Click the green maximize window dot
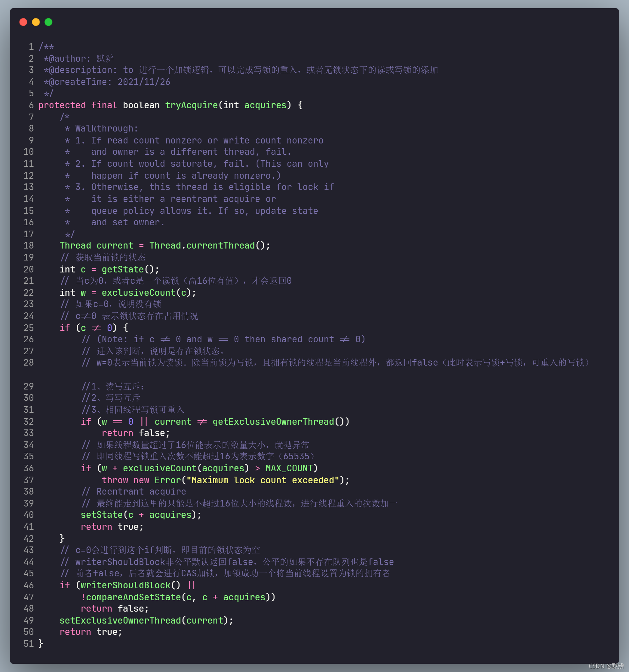The image size is (629, 672). pyautogui.click(x=48, y=22)
